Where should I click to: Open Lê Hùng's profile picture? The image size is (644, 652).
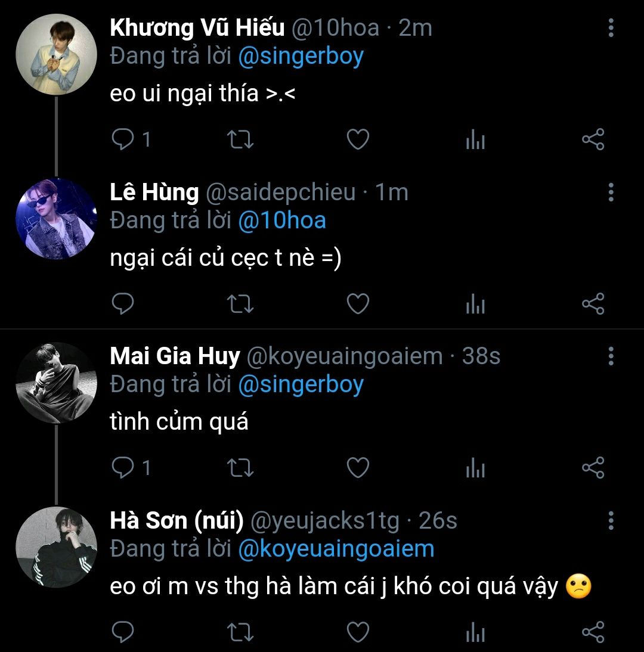pos(56,218)
